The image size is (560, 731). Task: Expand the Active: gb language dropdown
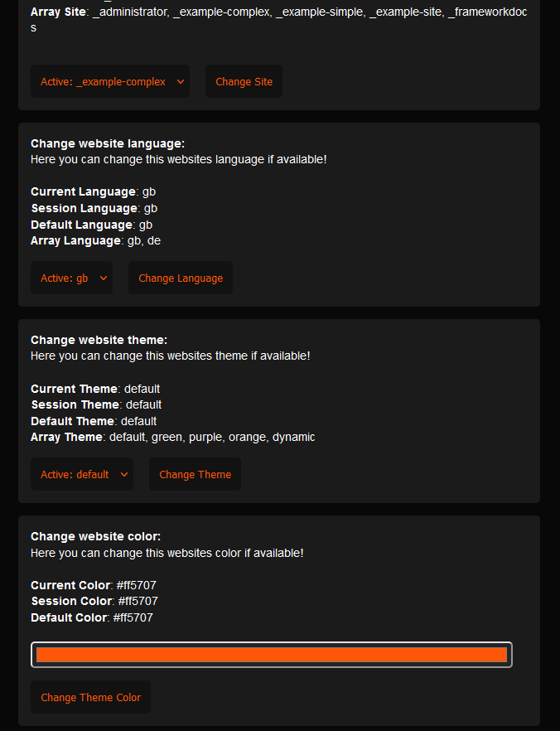pyautogui.click(x=71, y=278)
